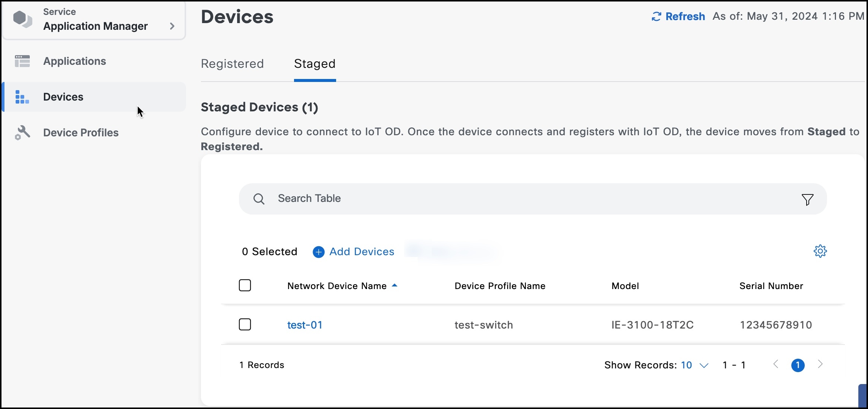Image resolution: width=868 pixels, height=409 pixels.
Task: Select the Staged tab
Action: 315,64
